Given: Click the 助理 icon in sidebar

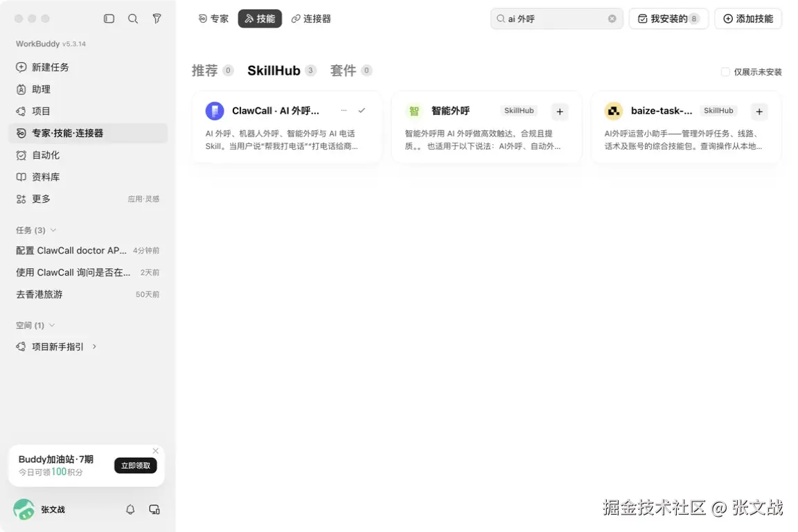Looking at the screenshot, I should tap(21, 89).
